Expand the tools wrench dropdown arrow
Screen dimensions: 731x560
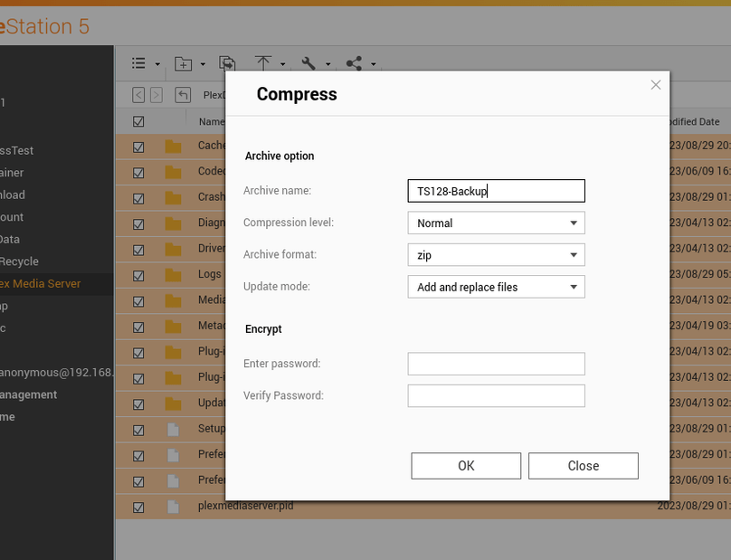328,64
